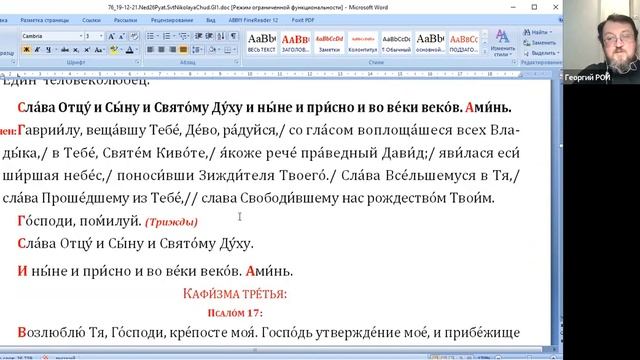
Task: Center the paragraph text
Action: (x=161, y=50)
